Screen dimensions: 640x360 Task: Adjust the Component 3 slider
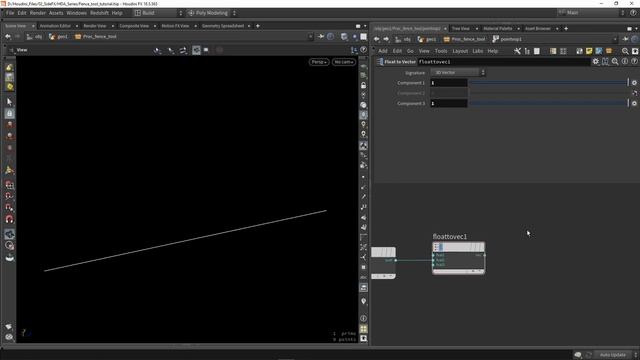[x=549, y=103]
